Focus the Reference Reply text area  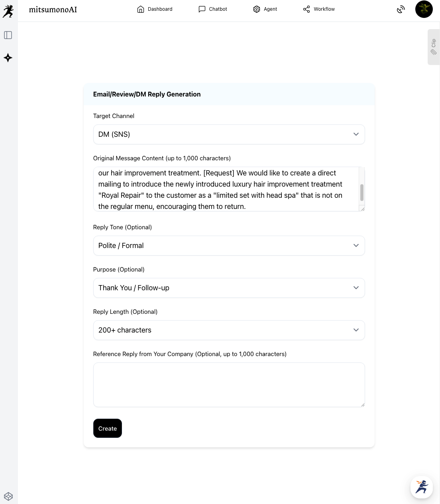pos(229,384)
